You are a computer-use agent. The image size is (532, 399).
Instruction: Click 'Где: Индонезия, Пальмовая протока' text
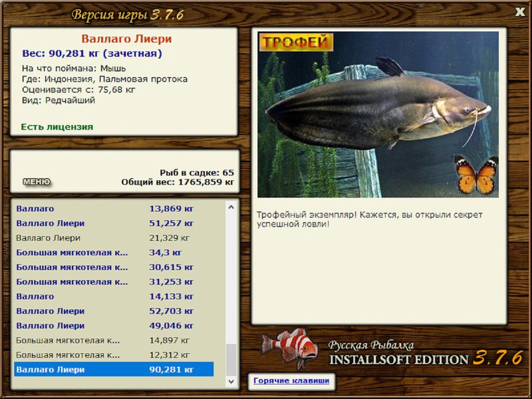pyautogui.click(x=104, y=79)
